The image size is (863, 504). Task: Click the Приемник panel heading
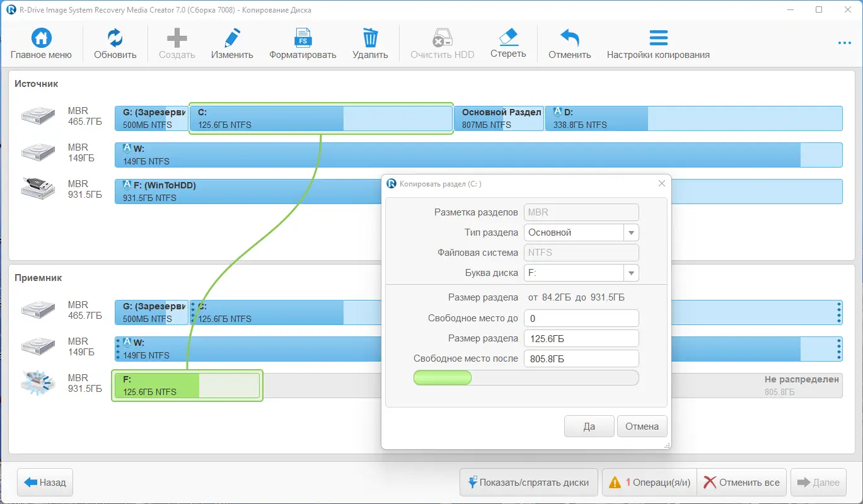pos(38,278)
